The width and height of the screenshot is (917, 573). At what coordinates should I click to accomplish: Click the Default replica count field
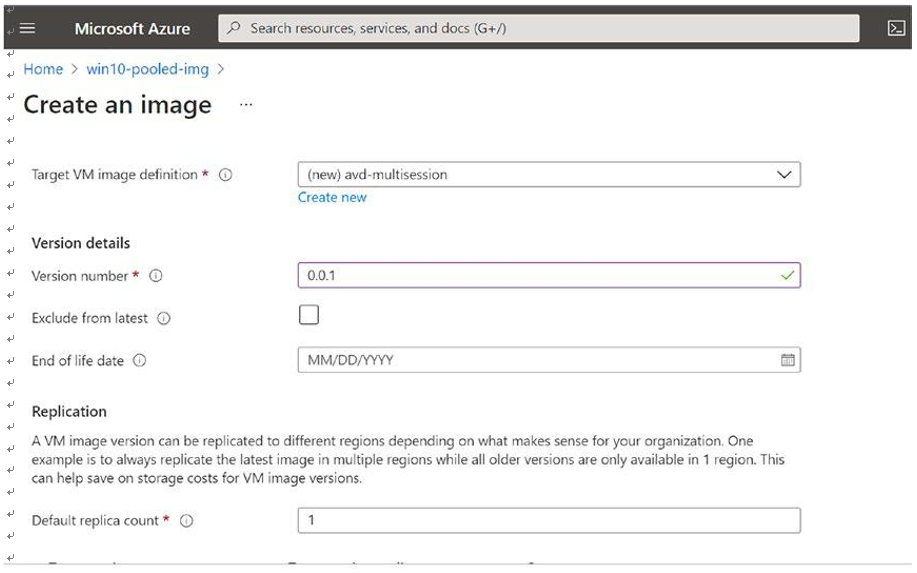click(549, 520)
